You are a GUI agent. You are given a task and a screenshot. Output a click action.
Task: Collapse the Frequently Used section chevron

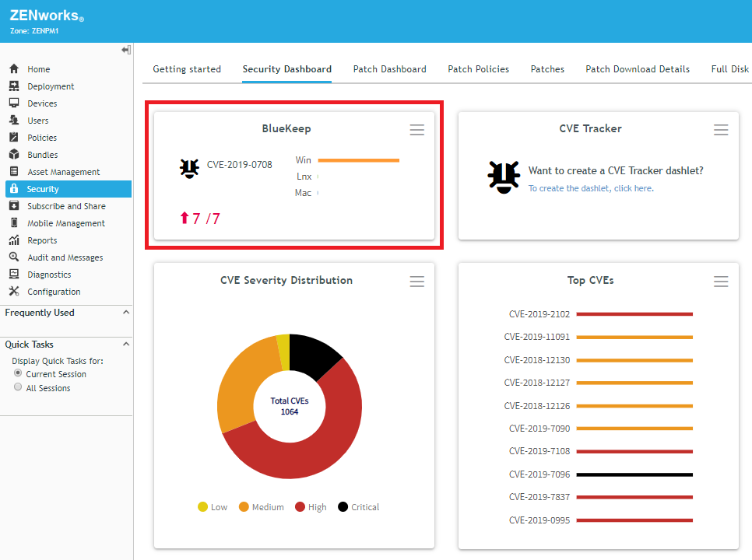click(126, 313)
